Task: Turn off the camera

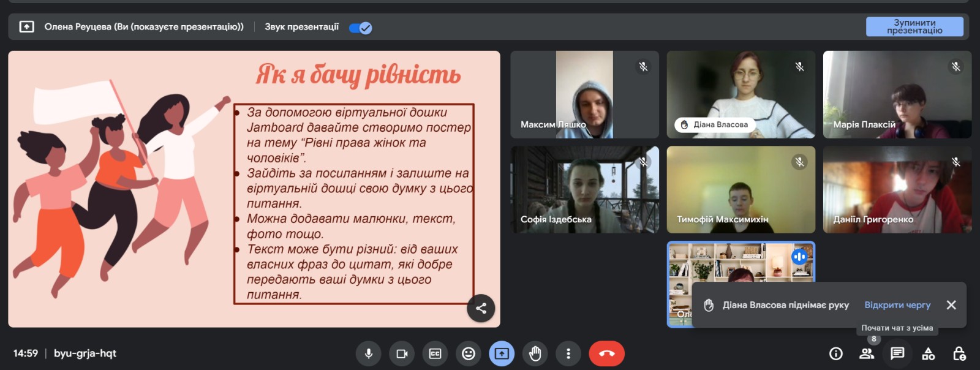Action: [x=402, y=353]
